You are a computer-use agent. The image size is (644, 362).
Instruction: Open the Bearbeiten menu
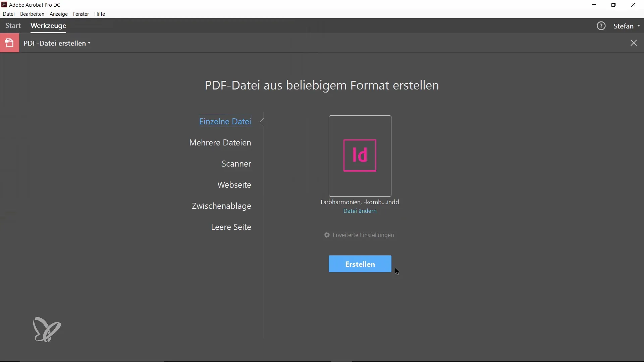pos(32,14)
